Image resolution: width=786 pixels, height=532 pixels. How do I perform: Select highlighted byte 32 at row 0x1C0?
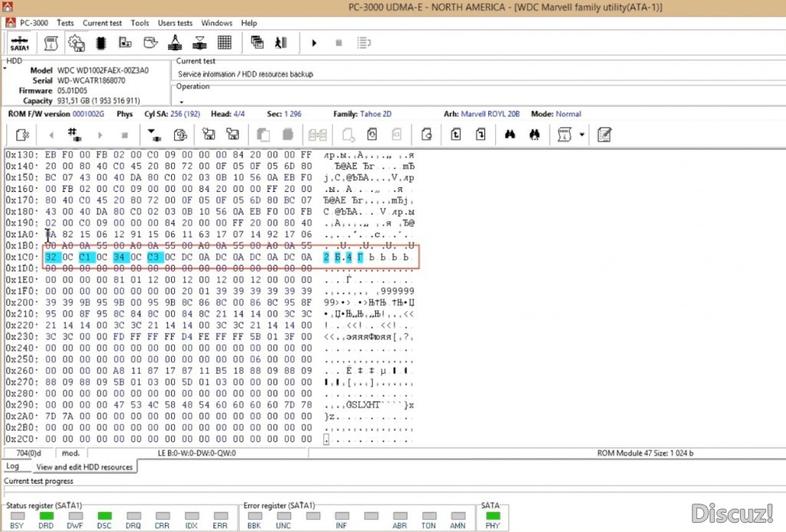[52, 257]
